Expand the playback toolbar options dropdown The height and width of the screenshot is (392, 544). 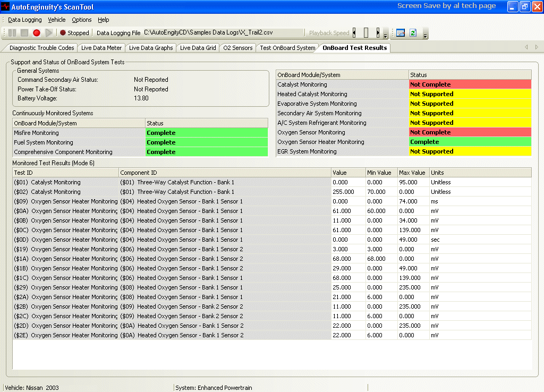click(x=385, y=35)
